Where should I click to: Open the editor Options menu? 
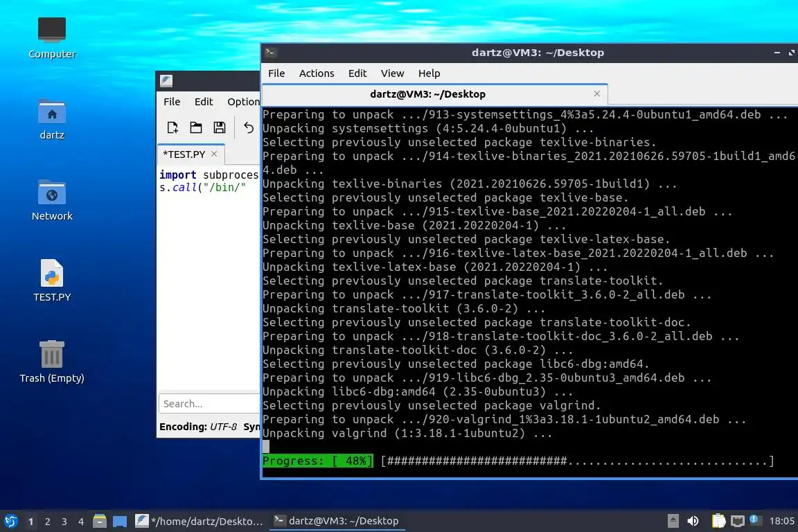pos(242,101)
